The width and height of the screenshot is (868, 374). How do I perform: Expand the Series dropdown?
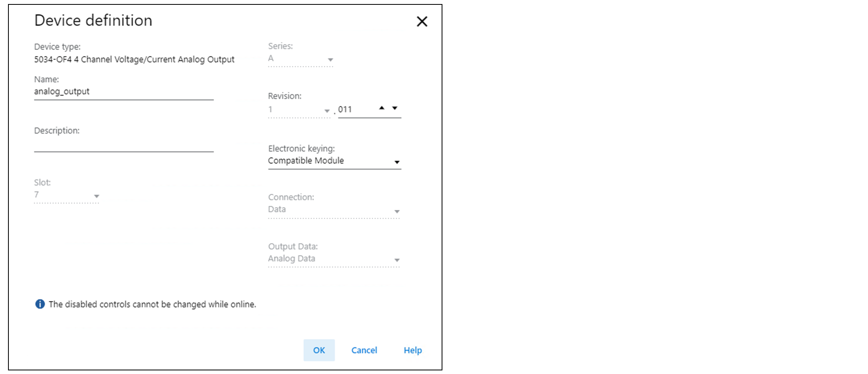click(x=330, y=60)
